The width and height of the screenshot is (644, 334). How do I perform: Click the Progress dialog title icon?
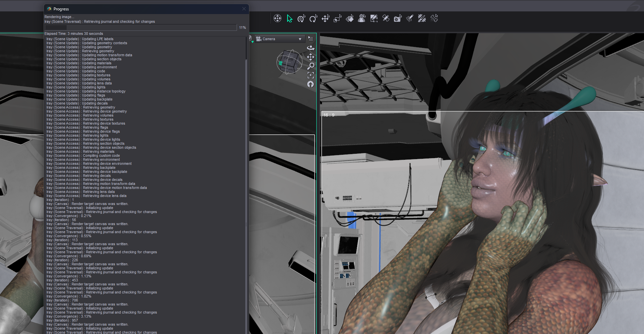[49, 9]
